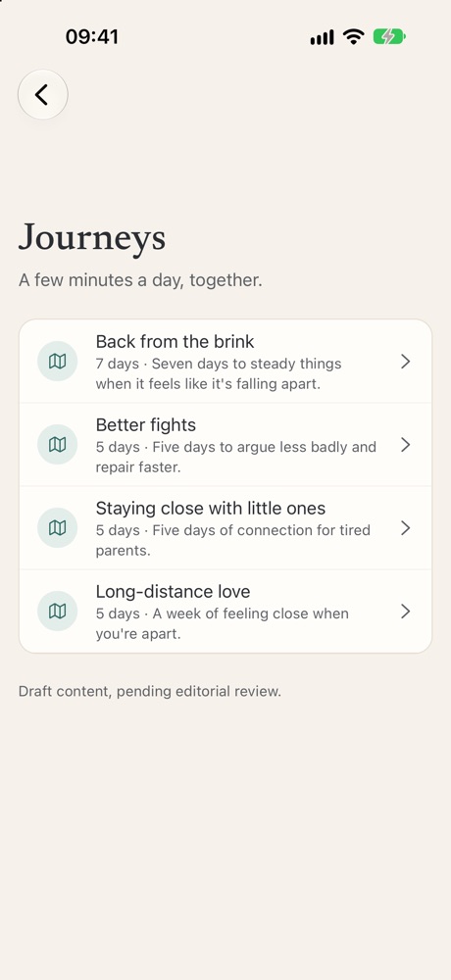Open the 'Seven days to steady things' description

[219, 373]
